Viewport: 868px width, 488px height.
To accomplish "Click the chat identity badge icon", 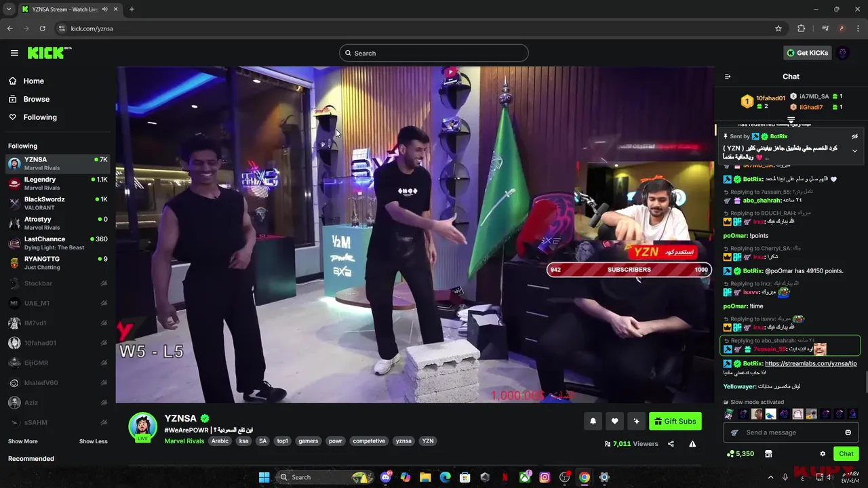I will [x=734, y=432].
